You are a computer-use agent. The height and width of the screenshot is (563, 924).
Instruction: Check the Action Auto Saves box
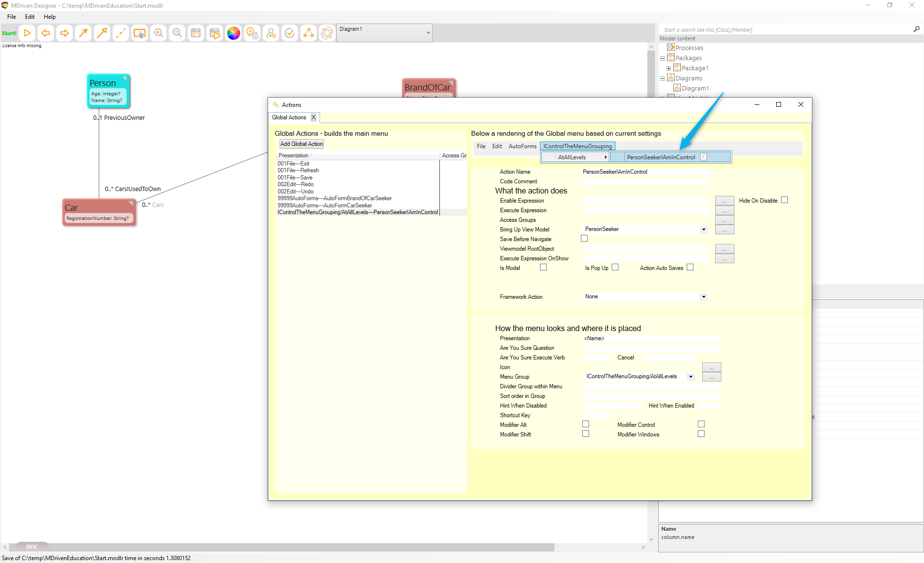(690, 268)
